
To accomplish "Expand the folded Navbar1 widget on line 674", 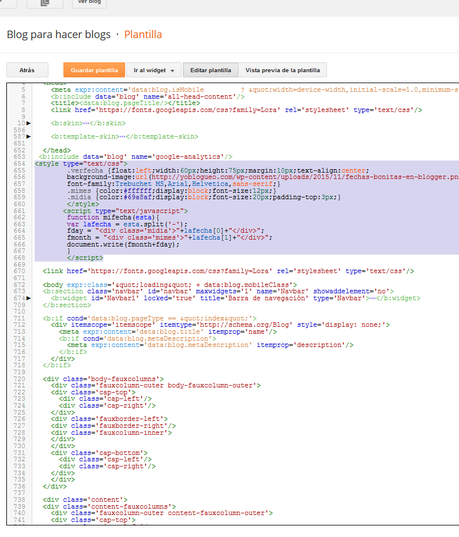I will [x=29, y=298].
